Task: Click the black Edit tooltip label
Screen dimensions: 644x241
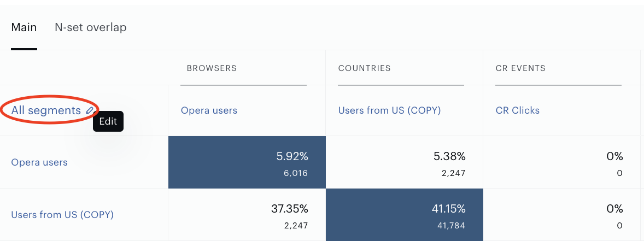Action: click(x=108, y=121)
